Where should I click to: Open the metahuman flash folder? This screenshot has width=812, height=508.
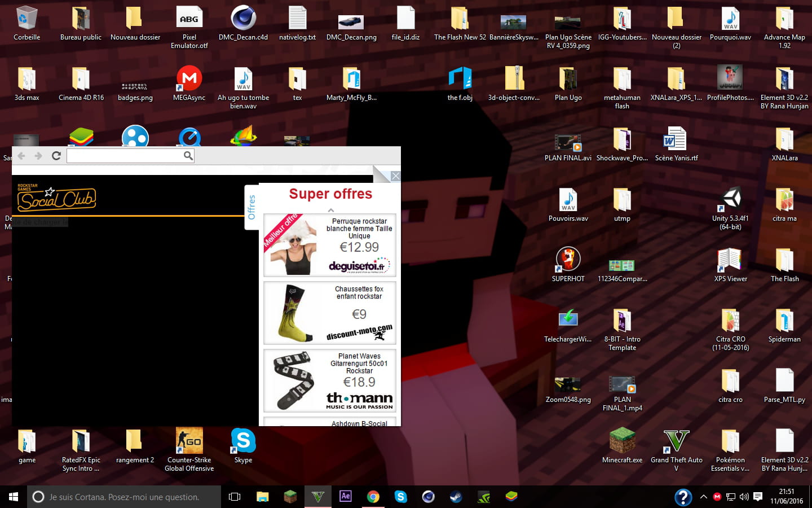coord(622,87)
